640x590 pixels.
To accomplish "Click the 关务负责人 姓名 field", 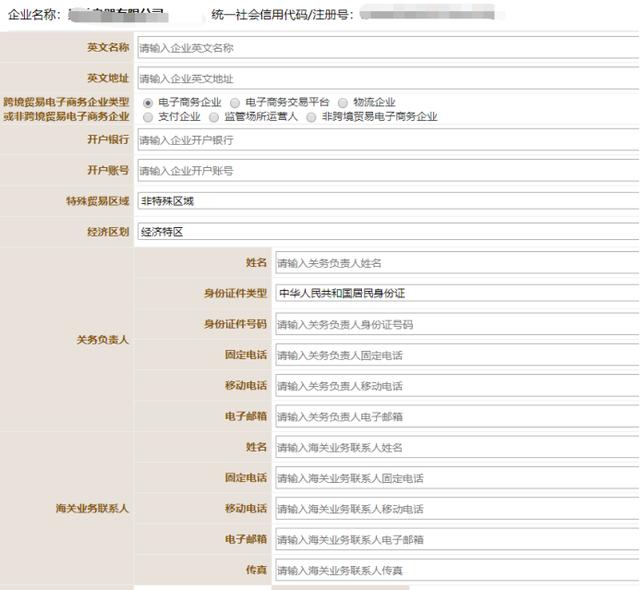I will 458,263.
